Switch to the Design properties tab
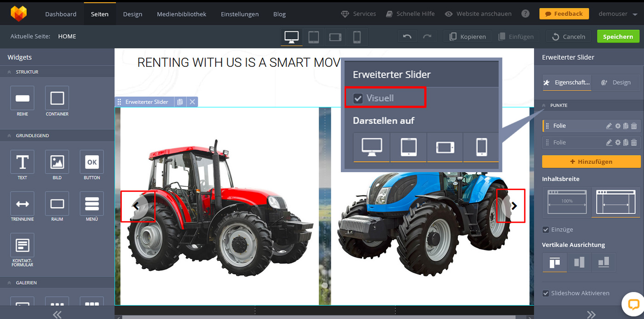The image size is (644, 319). 616,82
